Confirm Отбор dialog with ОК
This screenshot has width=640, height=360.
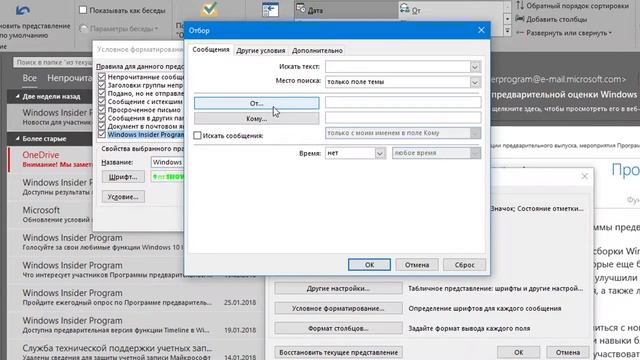(x=369, y=264)
